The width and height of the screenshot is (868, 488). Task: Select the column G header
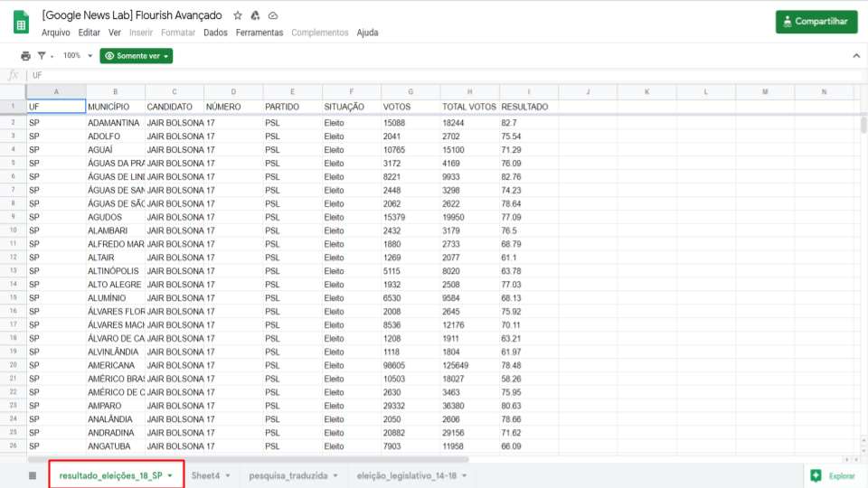(x=410, y=92)
